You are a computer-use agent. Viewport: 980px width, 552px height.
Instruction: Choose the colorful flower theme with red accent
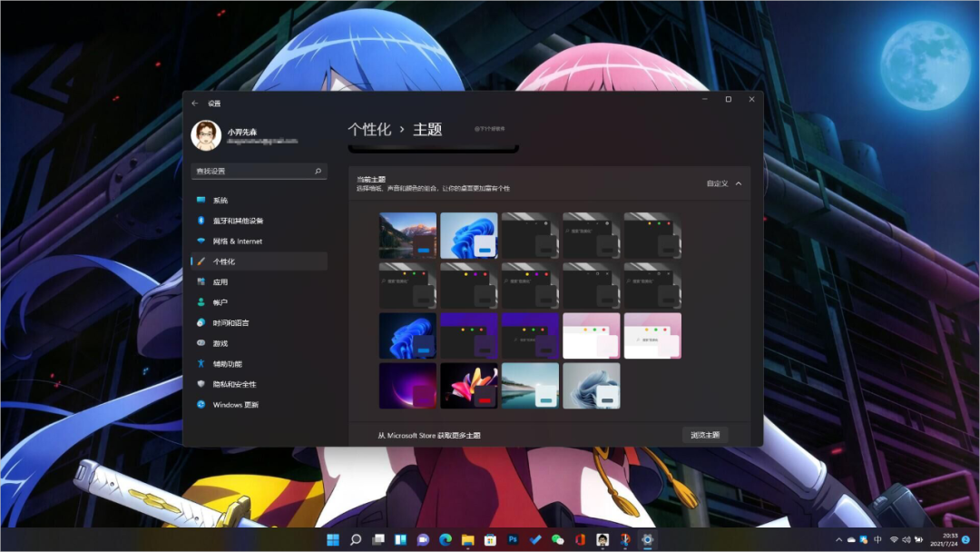468,386
